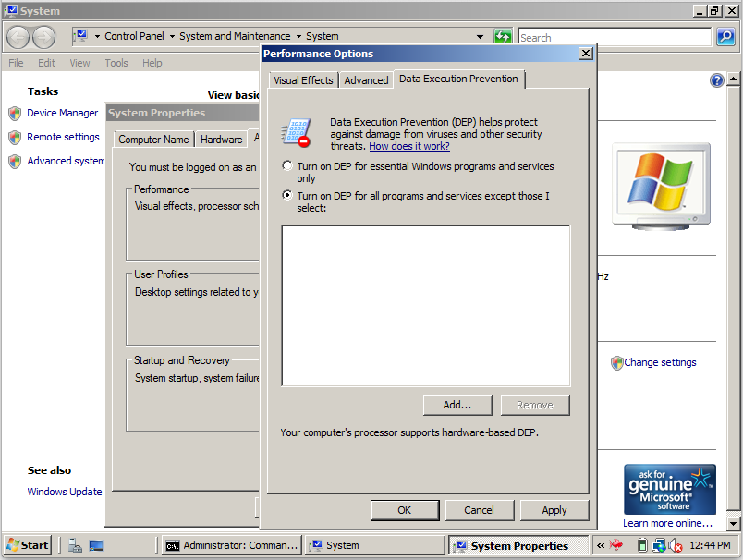Screen dimensions: 743x560
Task: Open the File menu
Action: coord(16,63)
